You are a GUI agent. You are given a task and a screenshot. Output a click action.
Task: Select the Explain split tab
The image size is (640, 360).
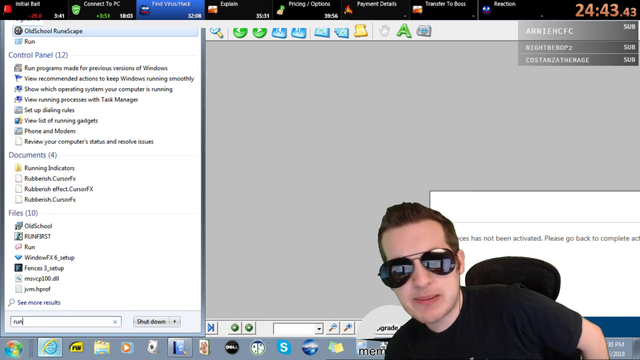pos(239,10)
